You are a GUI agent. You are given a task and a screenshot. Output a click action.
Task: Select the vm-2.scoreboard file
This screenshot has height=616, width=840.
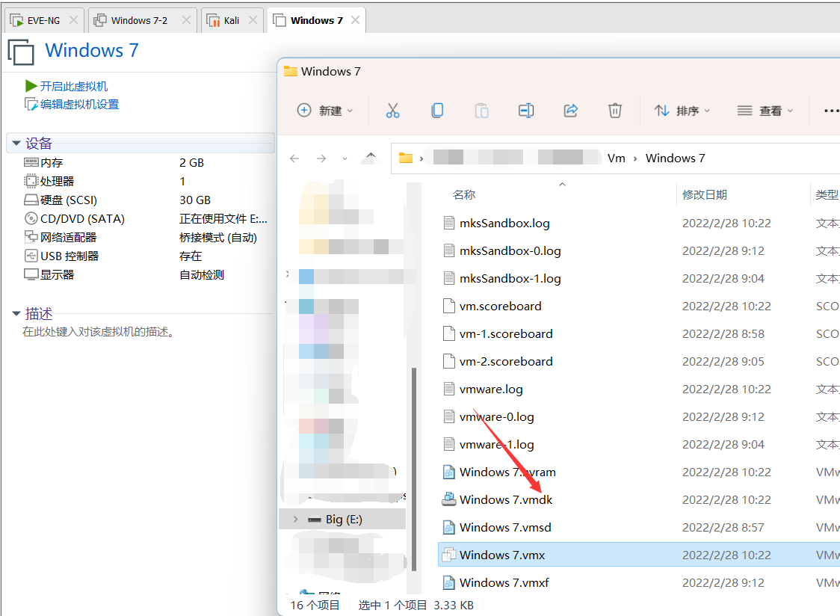coord(506,361)
